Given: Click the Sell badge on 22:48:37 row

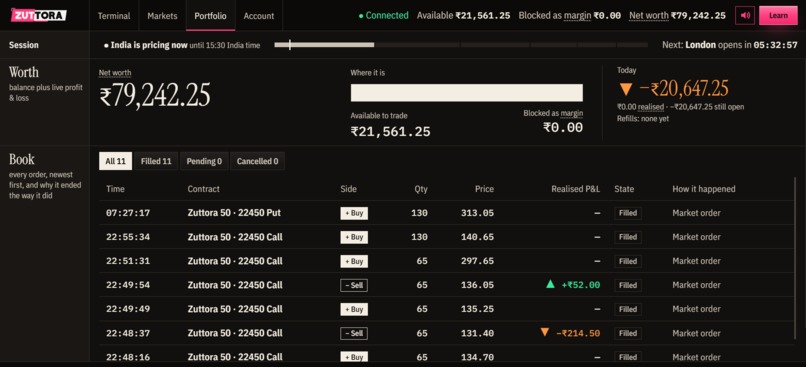Looking at the screenshot, I should click(354, 333).
